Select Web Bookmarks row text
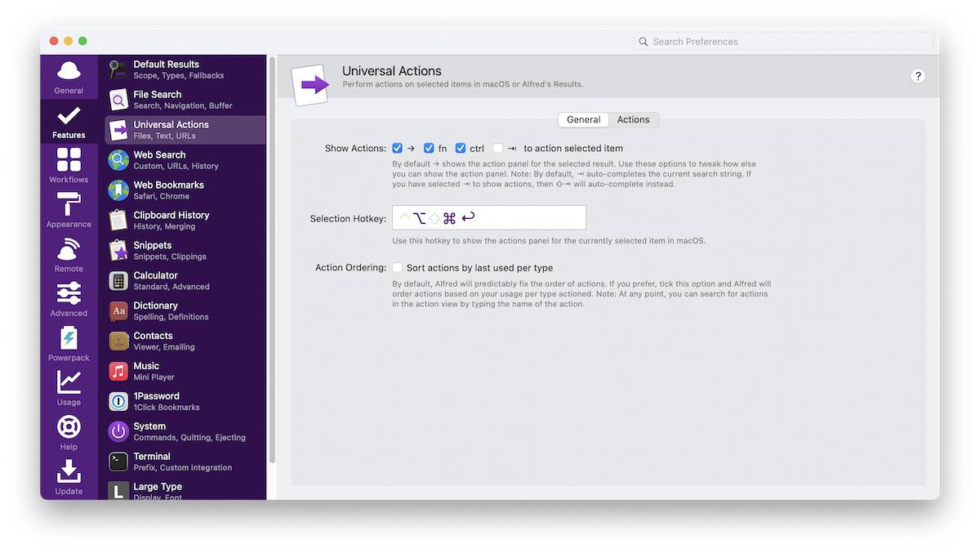 169,190
